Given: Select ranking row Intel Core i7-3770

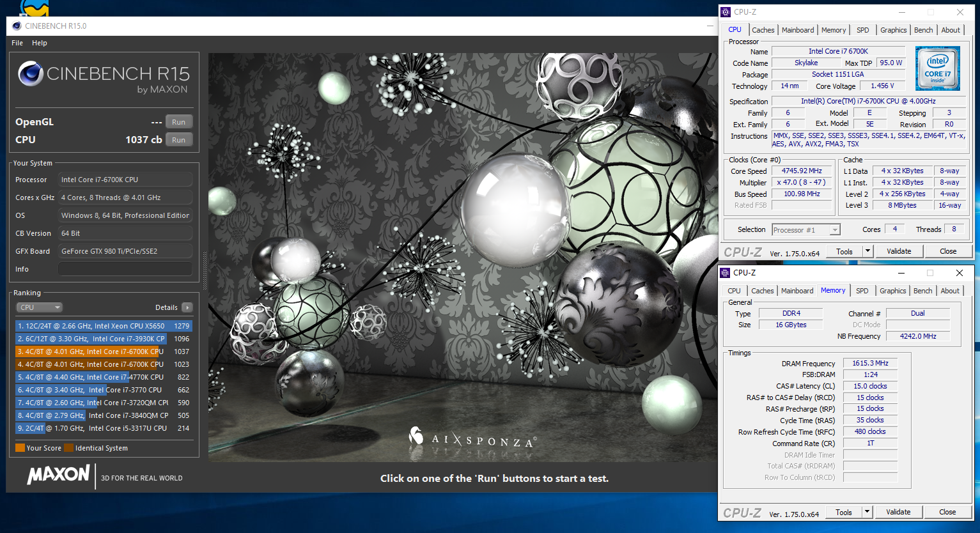Looking at the screenshot, I should (104, 390).
